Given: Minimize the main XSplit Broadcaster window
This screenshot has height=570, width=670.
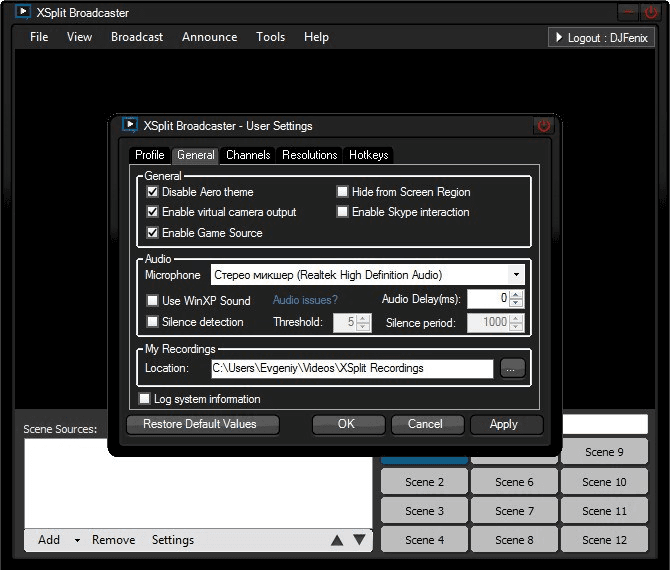Looking at the screenshot, I should point(628,12).
